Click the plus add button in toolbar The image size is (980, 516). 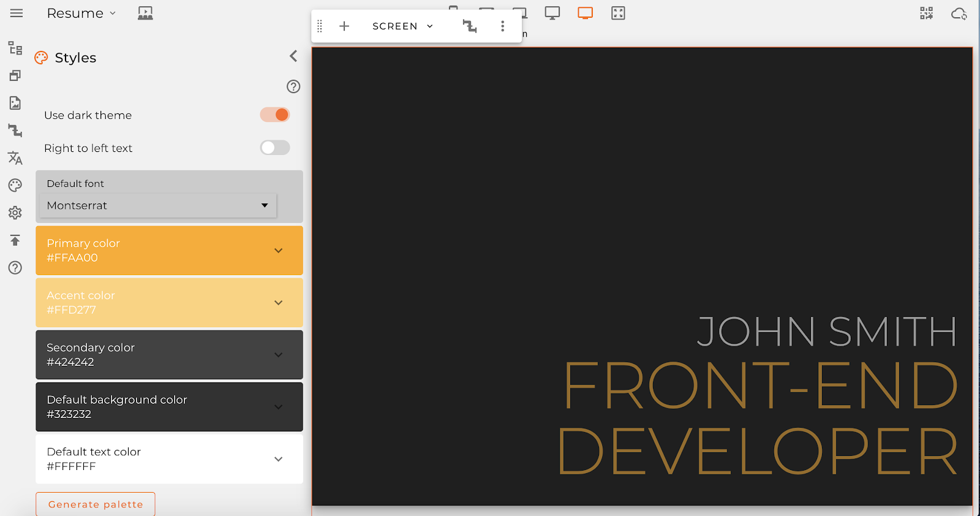tap(344, 26)
